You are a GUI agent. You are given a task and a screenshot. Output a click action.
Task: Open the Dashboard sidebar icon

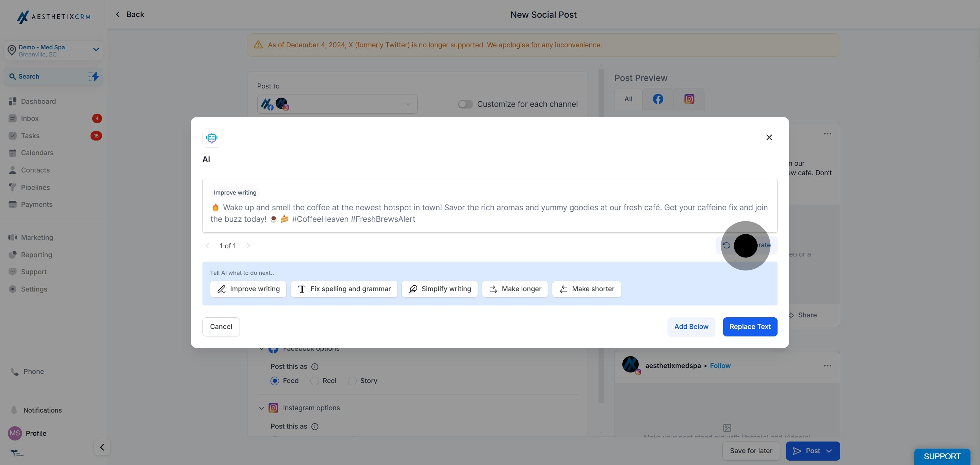13,101
